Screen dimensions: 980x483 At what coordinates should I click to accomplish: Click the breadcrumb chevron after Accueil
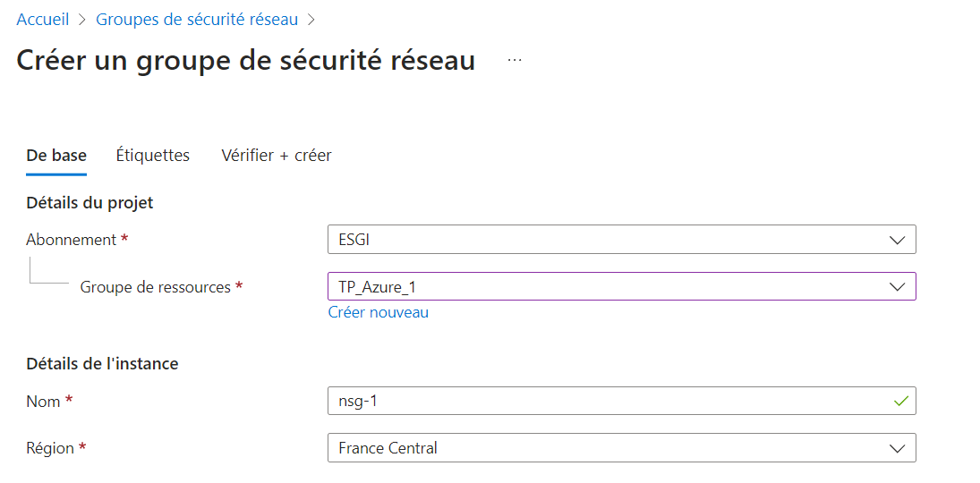(82, 20)
